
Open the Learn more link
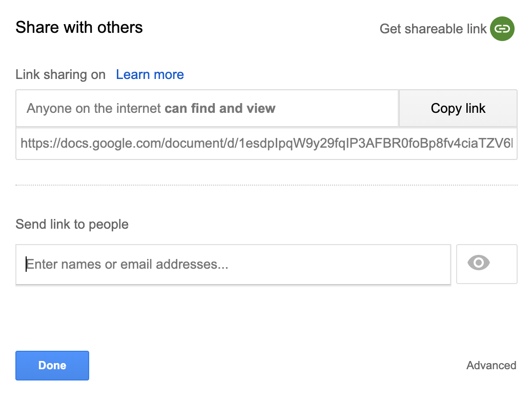click(150, 74)
